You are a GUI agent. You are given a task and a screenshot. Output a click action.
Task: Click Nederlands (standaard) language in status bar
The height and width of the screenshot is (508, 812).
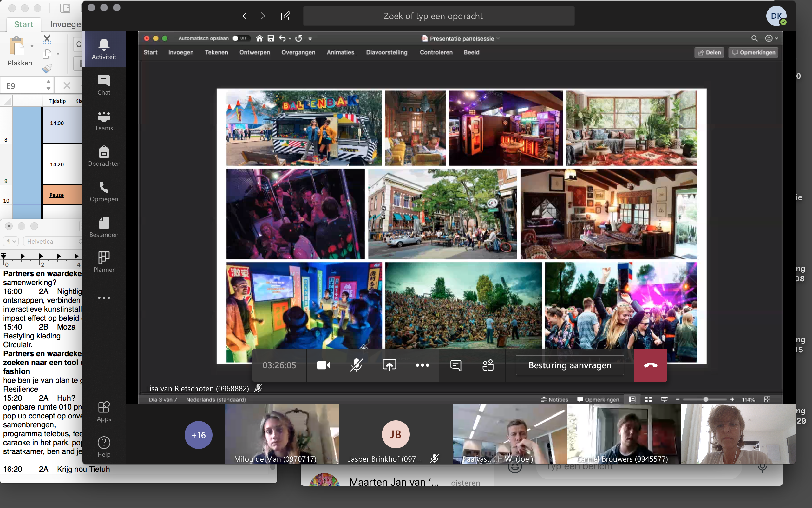tap(216, 400)
